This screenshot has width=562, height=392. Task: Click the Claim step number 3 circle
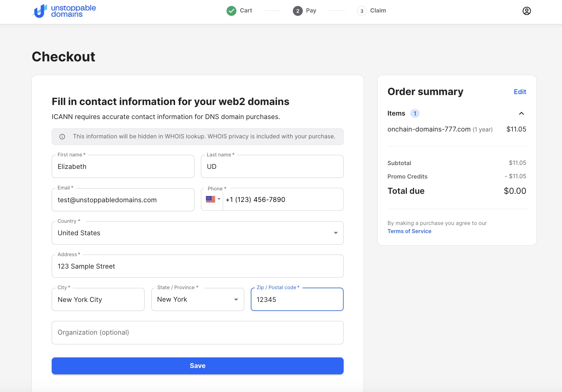click(362, 11)
